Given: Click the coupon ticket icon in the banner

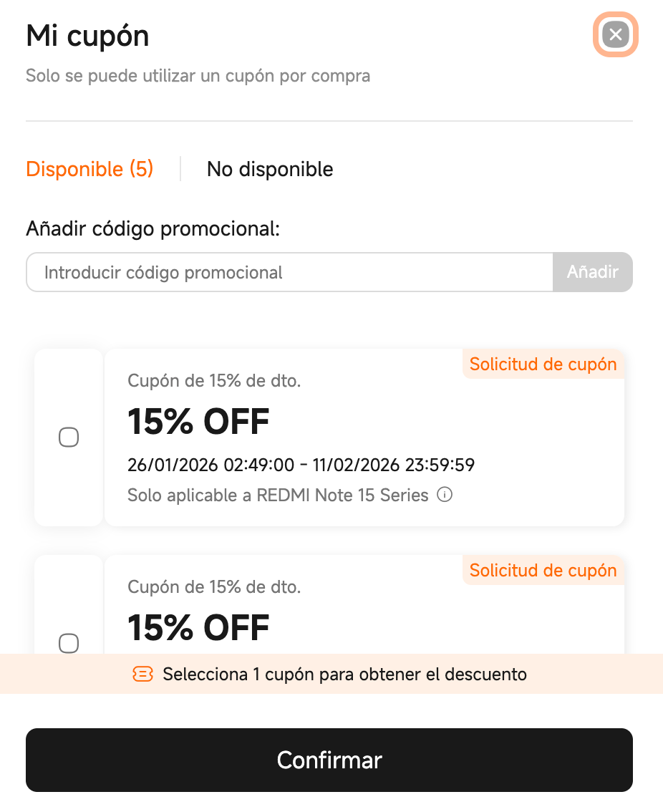Looking at the screenshot, I should click(143, 674).
